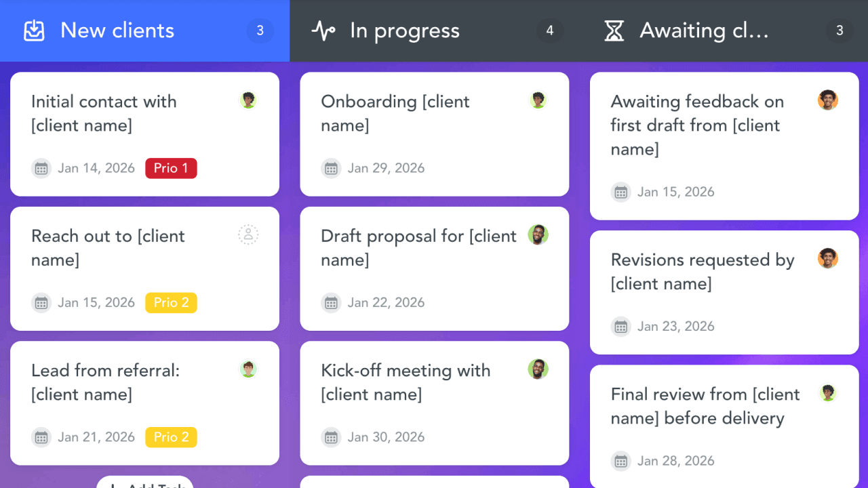Click assignee avatar on Initial contact card
The height and width of the screenshot is (488, 868).
248,100
